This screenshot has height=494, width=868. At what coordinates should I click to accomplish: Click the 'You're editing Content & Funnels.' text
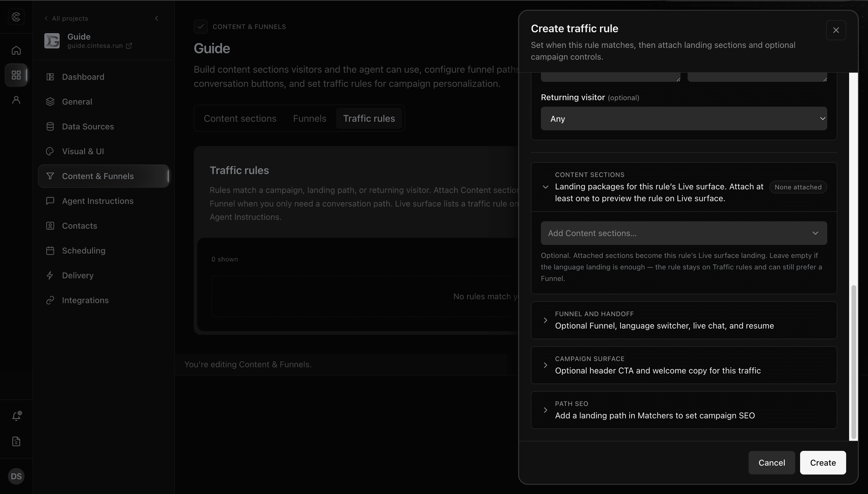tap(248, 364)
